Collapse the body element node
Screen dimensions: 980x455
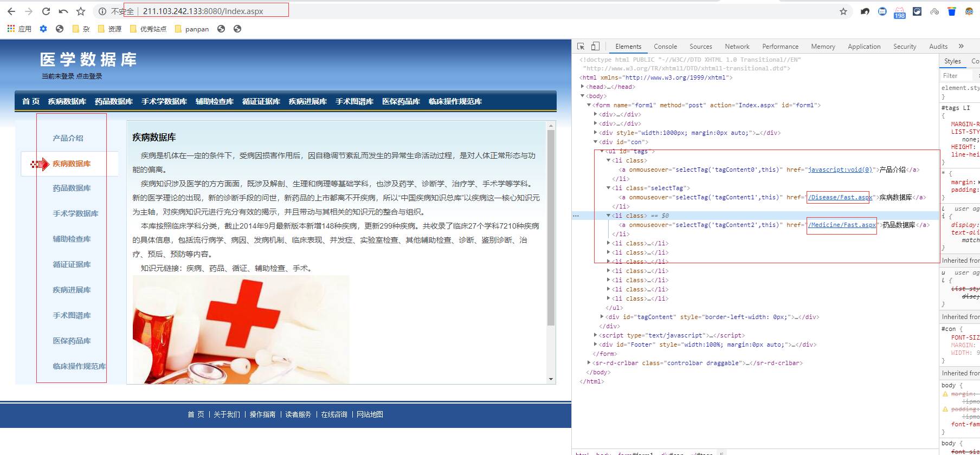pyautogui.click(x=583, y=96)
